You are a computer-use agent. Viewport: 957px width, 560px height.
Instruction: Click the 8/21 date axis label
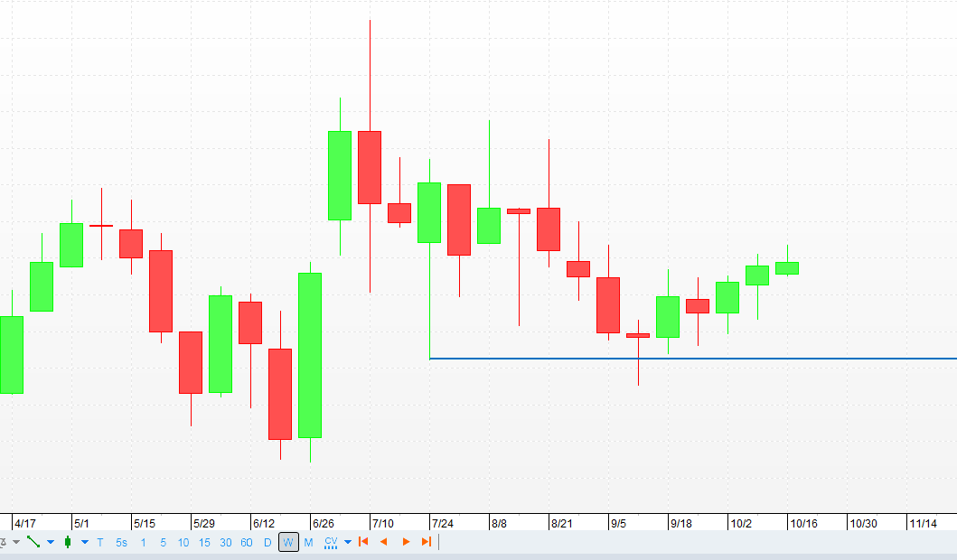click(561, 523)
